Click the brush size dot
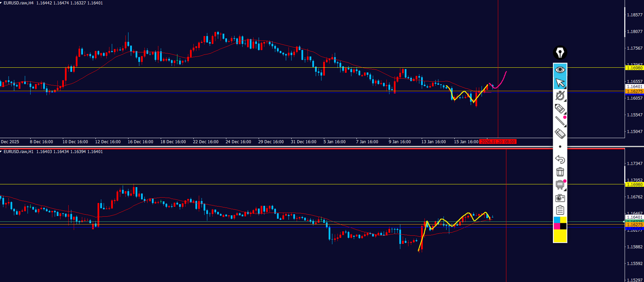Viewport: 644px width, 282px height. (560, 147)
